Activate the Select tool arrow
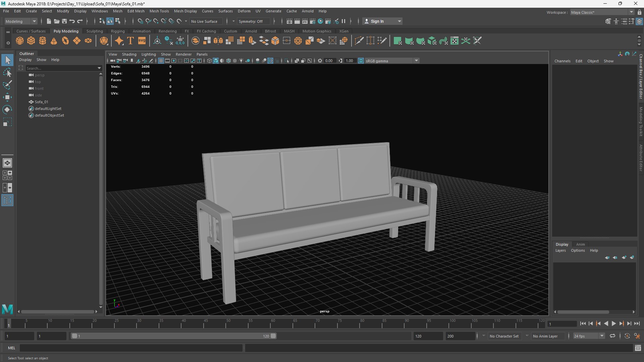 coord(7,60)
